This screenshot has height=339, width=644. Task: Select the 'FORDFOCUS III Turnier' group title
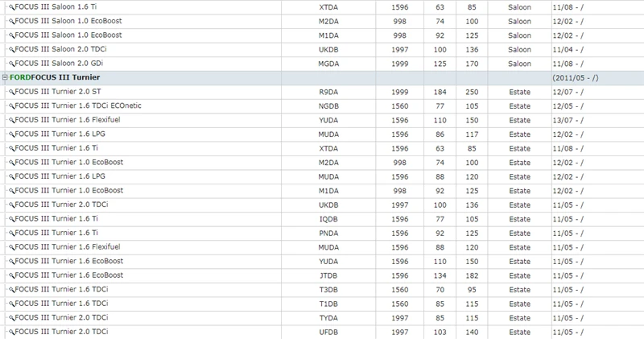(55, 77)
